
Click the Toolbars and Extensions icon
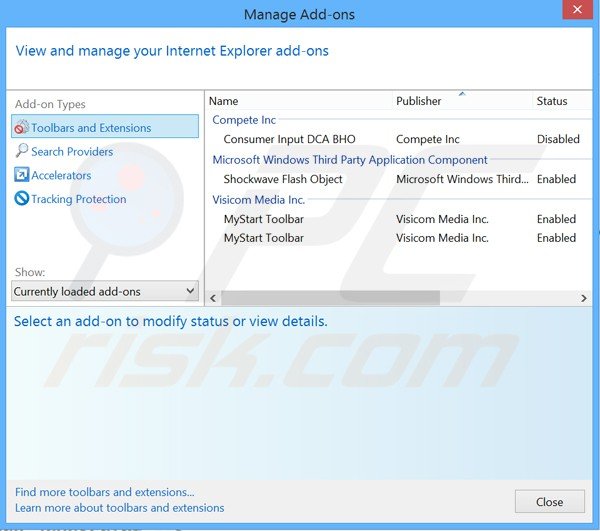tap(21, 127)
